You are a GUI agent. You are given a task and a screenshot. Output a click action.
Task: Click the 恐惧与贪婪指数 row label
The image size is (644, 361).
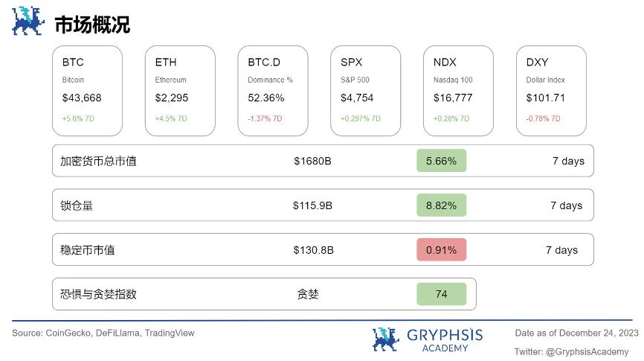[98, 294]
